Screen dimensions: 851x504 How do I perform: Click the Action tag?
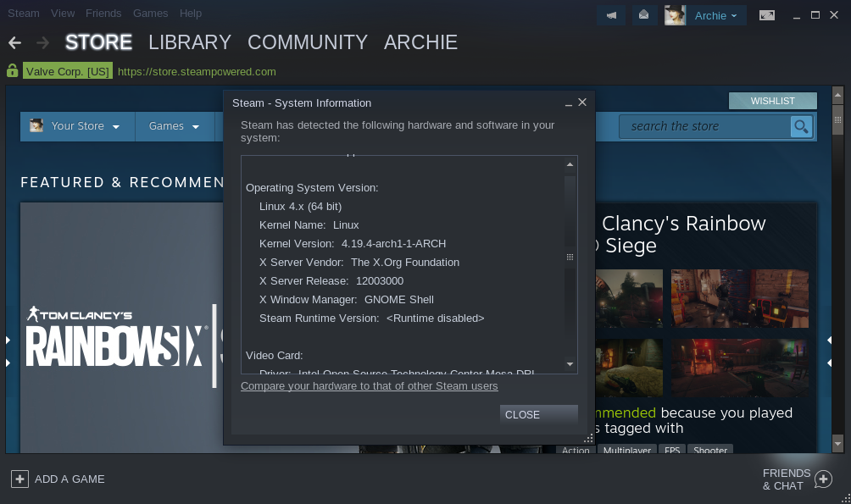pos(576,450)
